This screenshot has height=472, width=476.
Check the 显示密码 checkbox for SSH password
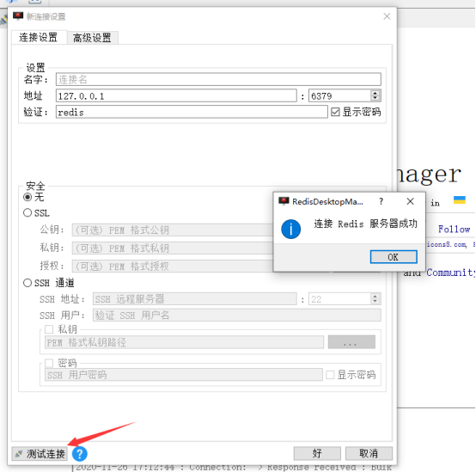point(330,375)
